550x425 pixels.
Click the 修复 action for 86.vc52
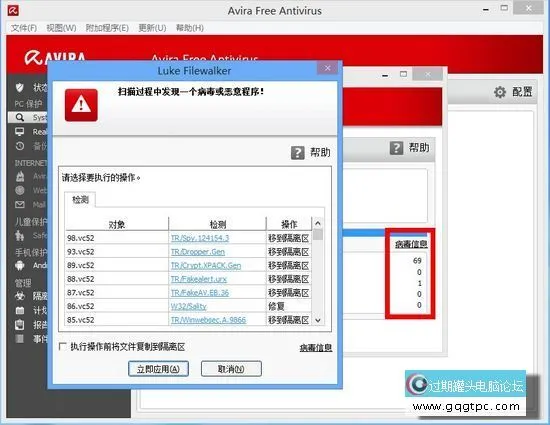[276, 306]
